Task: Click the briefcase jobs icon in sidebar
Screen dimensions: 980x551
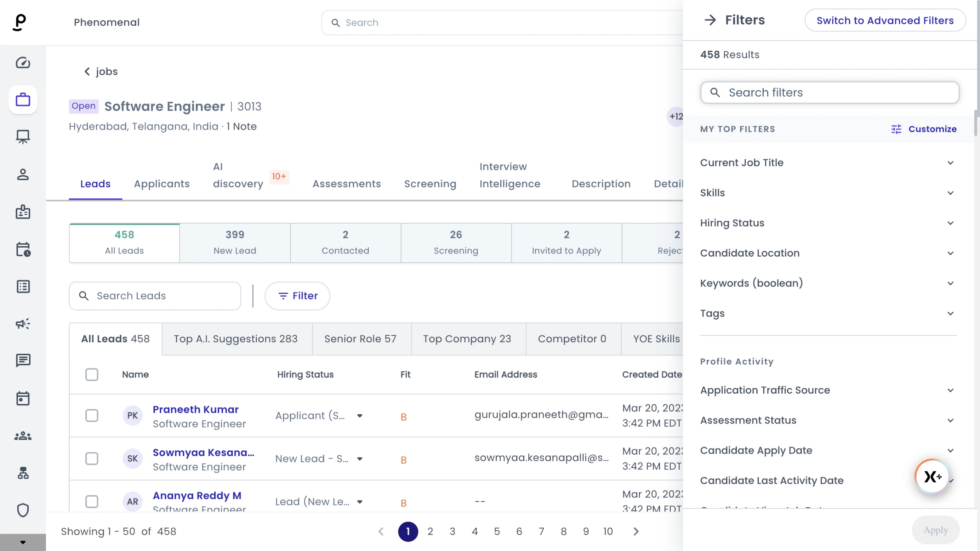Action: coord(23,100)
